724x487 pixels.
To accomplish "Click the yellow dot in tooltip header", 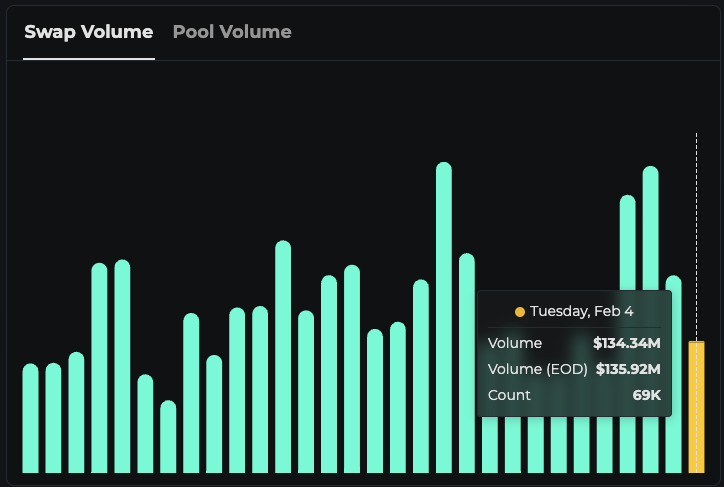I will tap(520, 312).
